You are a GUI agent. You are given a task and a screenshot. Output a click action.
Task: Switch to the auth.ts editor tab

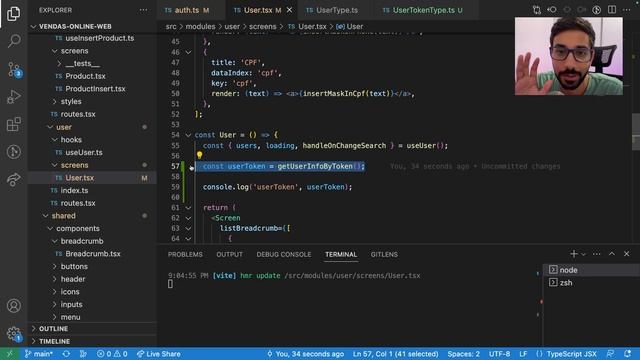pos(187,10)
